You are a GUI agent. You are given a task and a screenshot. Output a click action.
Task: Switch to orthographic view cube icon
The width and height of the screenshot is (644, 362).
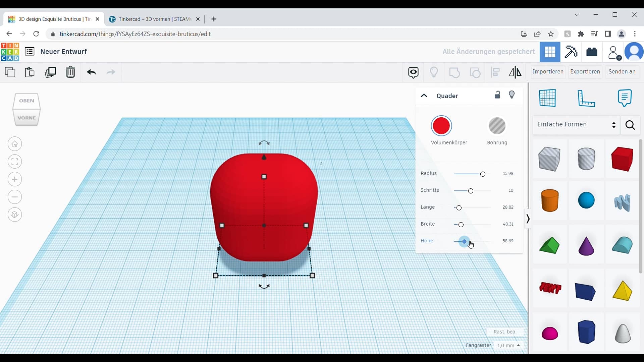15,215
